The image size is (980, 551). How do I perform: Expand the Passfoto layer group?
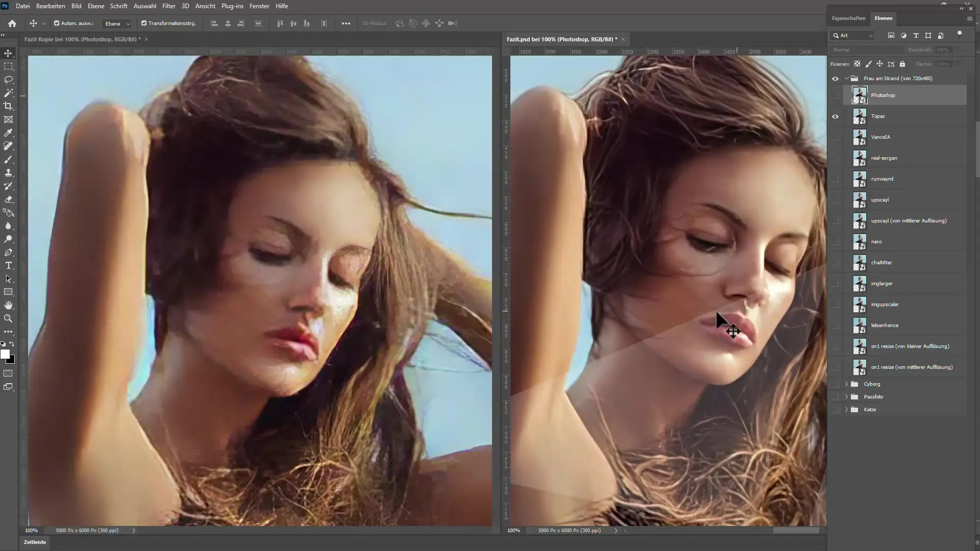coord(846,396)
